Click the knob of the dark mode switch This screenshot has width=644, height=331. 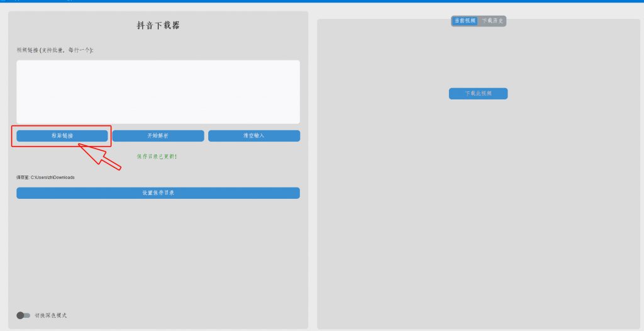[20, 315]
